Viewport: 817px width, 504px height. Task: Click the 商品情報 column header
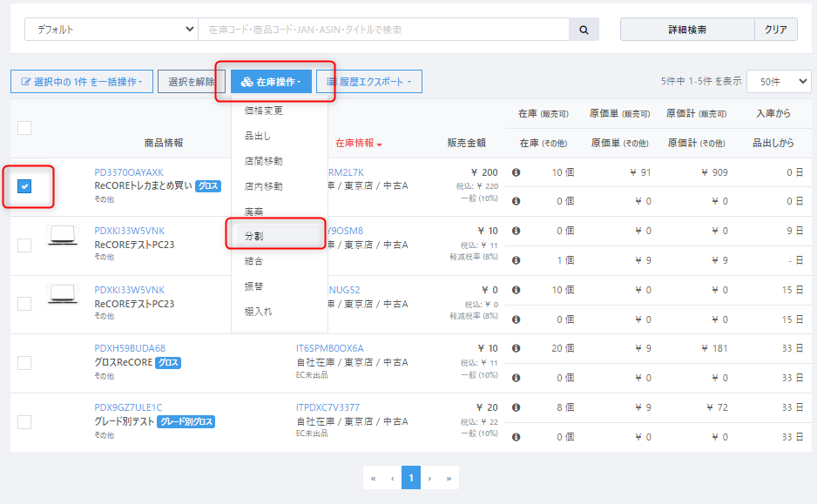coord(164,143)
